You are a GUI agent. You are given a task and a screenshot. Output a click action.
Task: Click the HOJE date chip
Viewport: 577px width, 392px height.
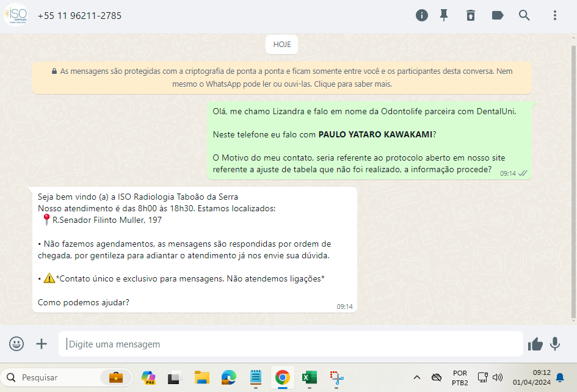click(x=282, y=45)
